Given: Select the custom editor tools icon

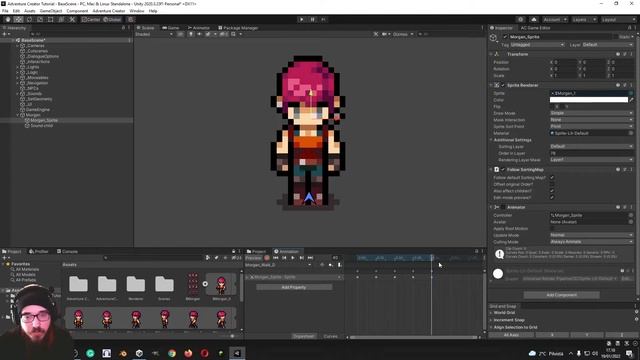Looking at the screenshot, I should 72,19.
